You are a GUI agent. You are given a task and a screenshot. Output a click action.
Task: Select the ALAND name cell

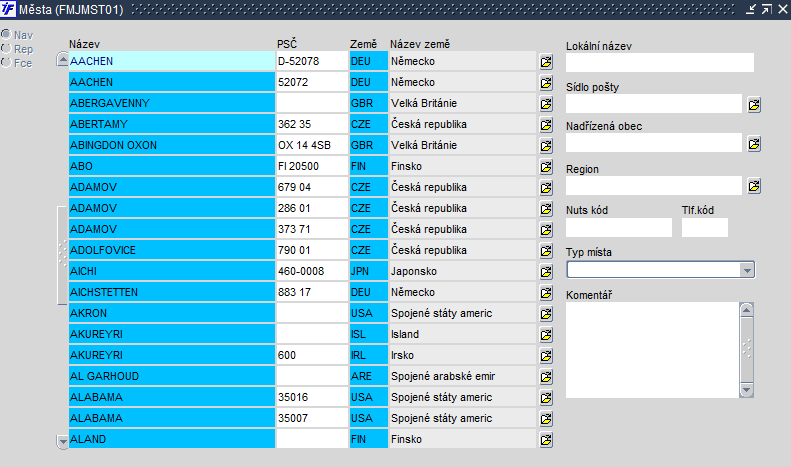click(172, 439)
